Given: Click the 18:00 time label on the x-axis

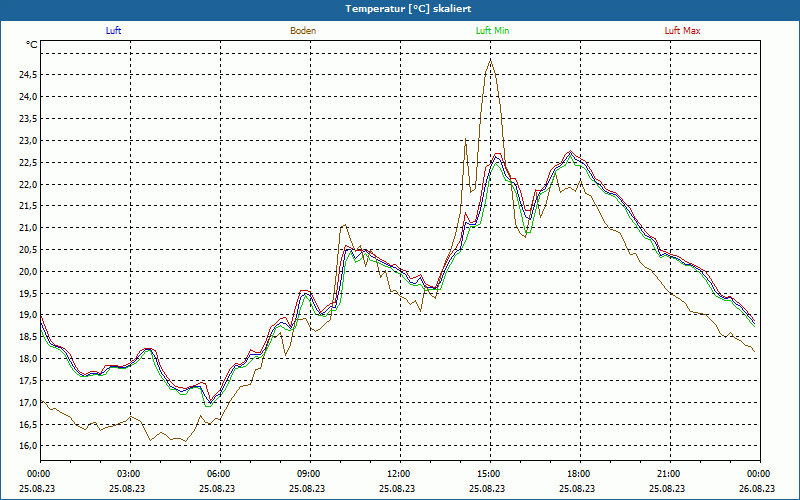Looking at the screenshot, I should click(580, 474).
